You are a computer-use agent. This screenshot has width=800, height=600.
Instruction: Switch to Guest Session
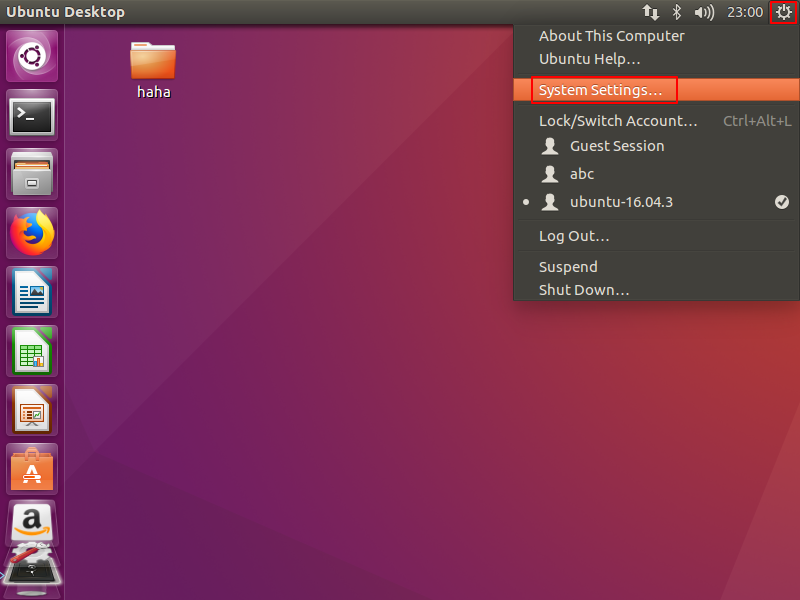pos(656,146)
